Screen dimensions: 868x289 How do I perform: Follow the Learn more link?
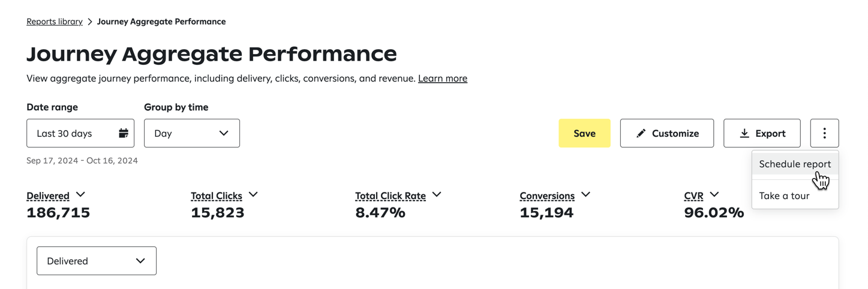(443, 79)
